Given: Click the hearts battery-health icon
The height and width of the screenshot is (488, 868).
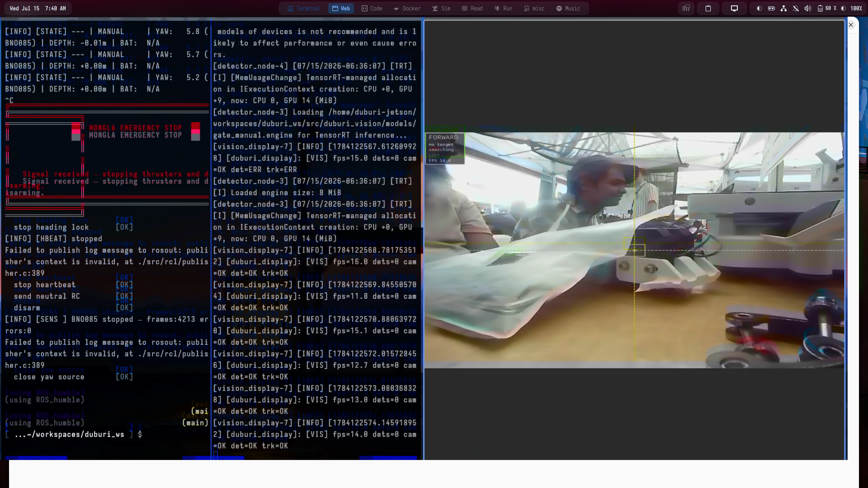Looking at the screenshot, I should [x=771, y=8].
